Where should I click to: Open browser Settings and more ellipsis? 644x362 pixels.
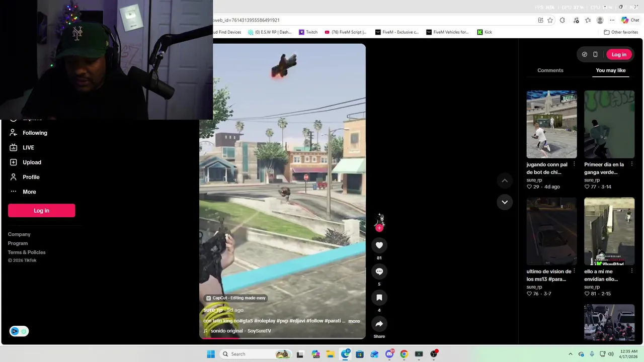click(612, 20)
